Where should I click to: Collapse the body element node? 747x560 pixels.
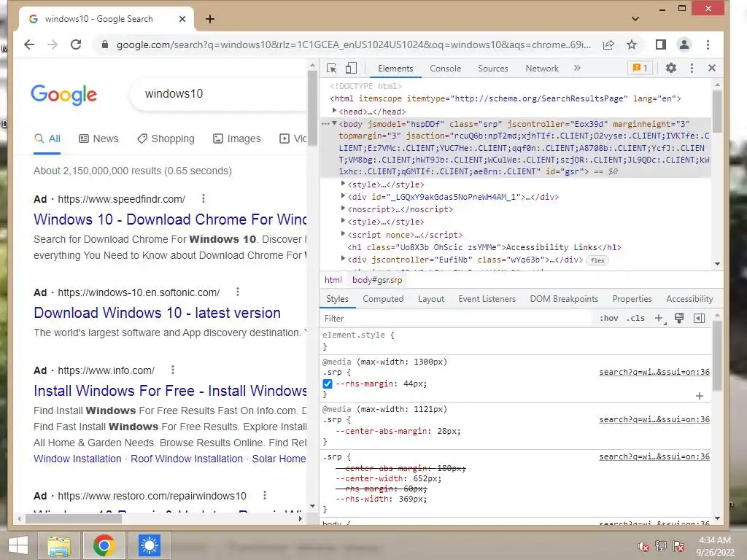tap(334, 123)
